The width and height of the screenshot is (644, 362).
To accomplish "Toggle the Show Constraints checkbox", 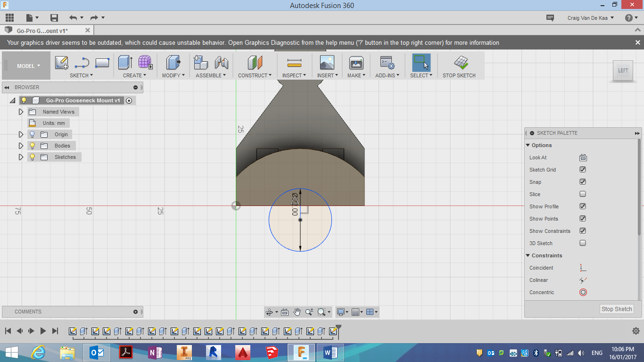I will point(583,231).
